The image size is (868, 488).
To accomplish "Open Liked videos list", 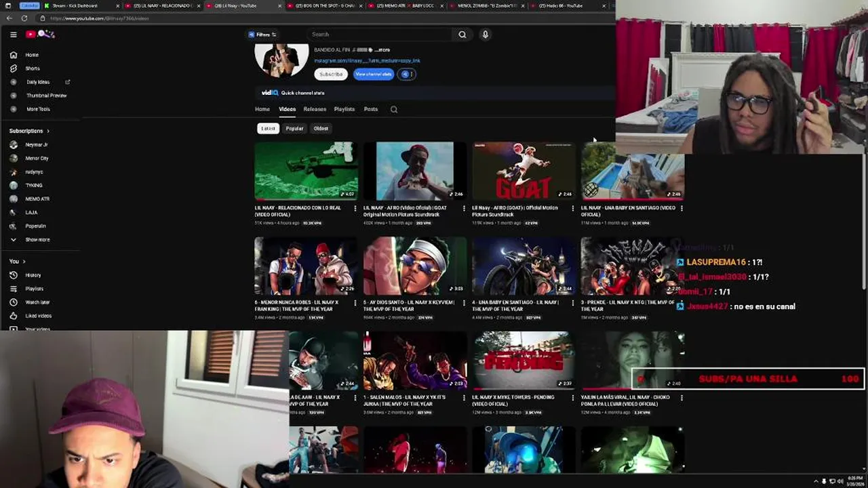I will [38, 316].
